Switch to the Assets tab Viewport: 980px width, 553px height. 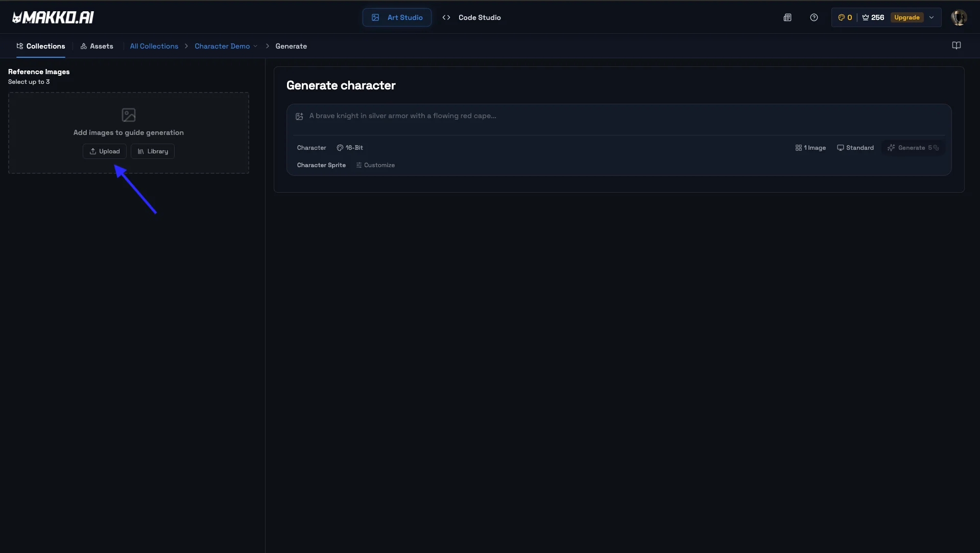point(97,46)
